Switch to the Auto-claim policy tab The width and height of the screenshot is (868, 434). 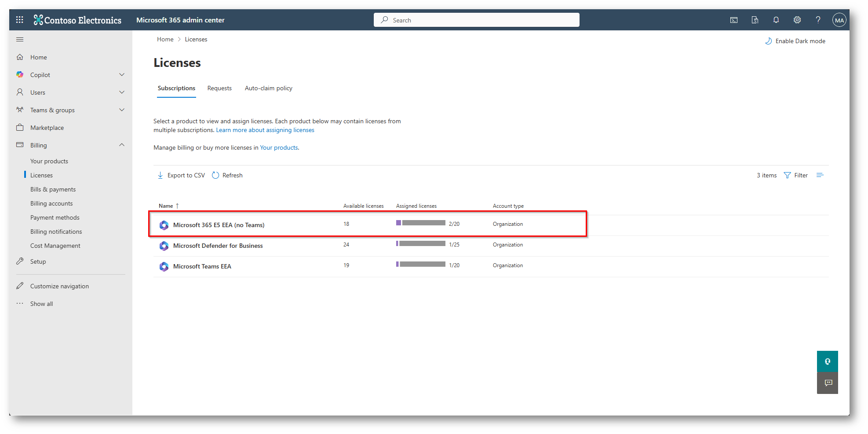268,88
